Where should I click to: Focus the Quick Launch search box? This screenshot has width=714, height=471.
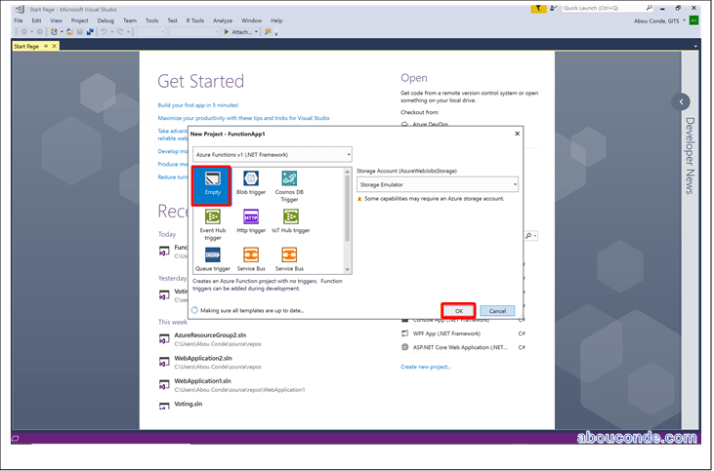click(x=600, y=7)
